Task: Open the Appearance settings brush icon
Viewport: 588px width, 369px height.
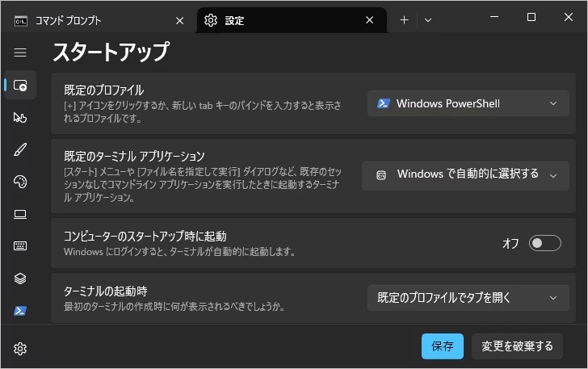Action: [20, 149]
